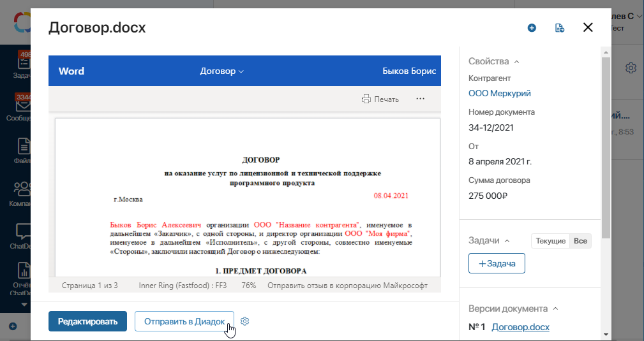Click the document actions icon beside the plus
Screen dimensions: 644x341
[x=560, y=27]
